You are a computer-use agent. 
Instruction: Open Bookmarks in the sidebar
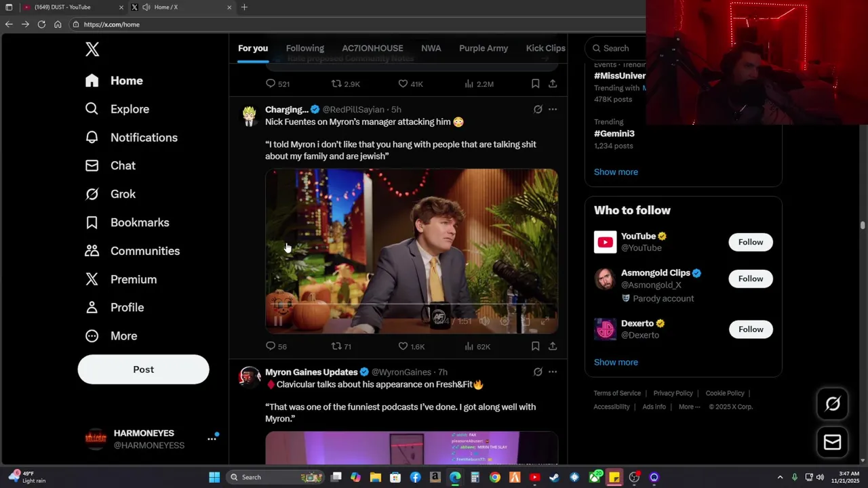coord(127,222)
